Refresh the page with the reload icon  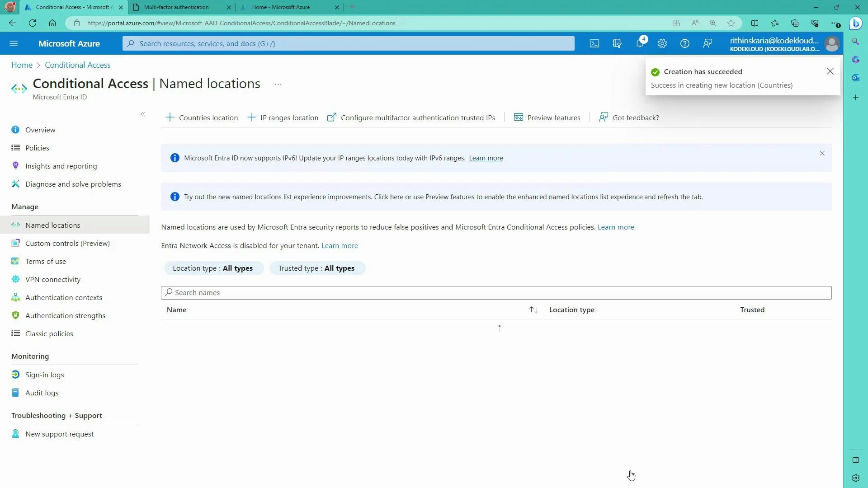tap(32, 23)
